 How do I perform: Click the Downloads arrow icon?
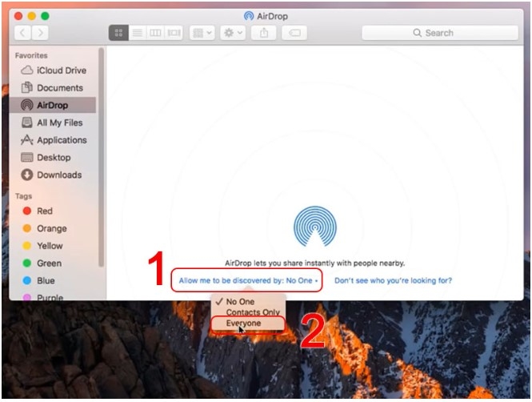point(27,175)
